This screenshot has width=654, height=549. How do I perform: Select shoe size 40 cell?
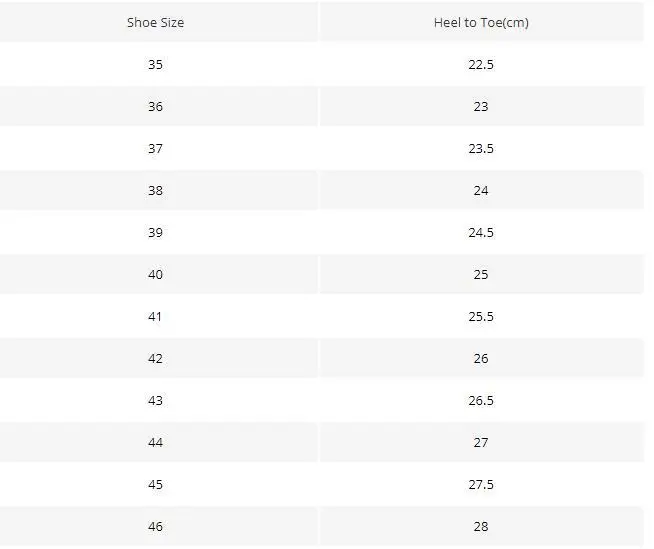point(155,274)
